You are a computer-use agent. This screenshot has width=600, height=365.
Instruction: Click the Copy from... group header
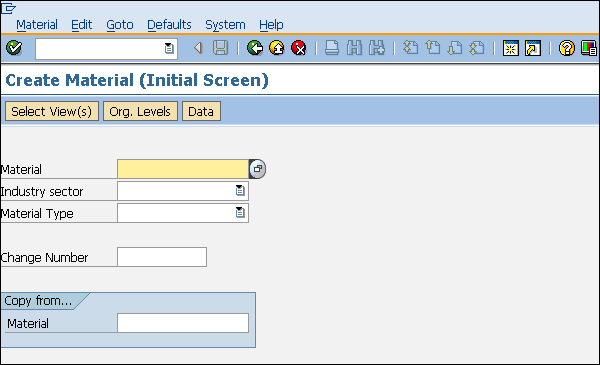click(x=38, y=301)
